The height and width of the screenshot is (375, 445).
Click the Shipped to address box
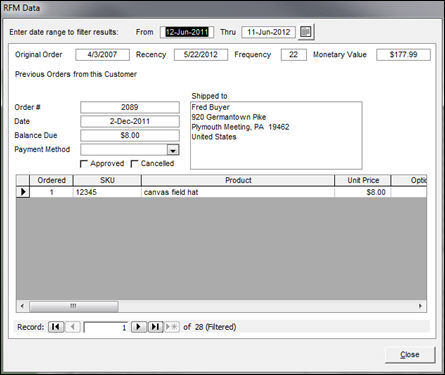tap(276, 135)
